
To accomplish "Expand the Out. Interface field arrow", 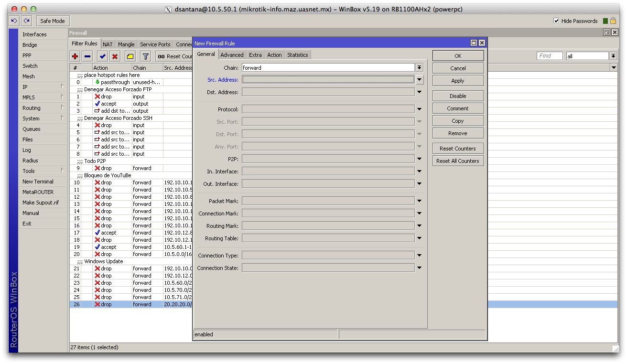I will (419, 184).
